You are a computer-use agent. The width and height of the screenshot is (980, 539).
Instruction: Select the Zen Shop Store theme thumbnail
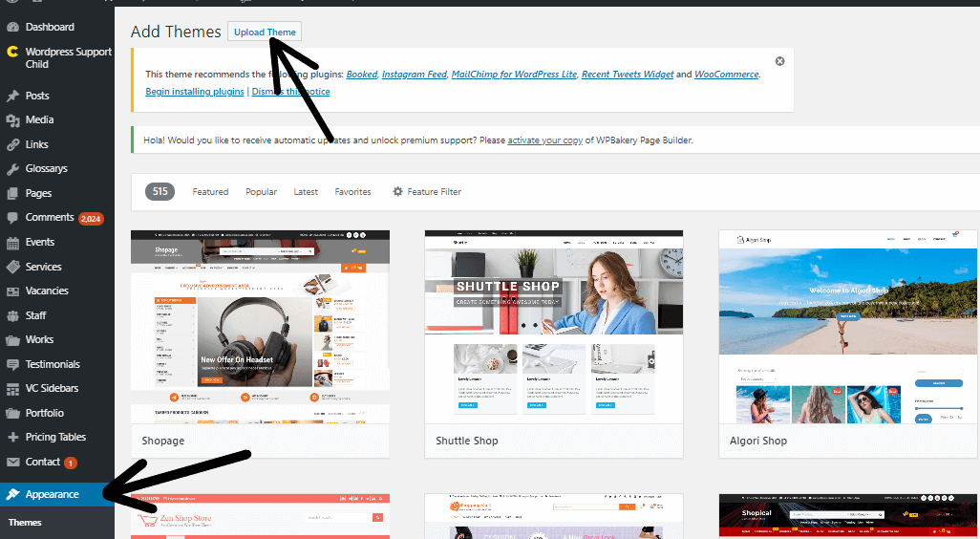coord(260,516)
